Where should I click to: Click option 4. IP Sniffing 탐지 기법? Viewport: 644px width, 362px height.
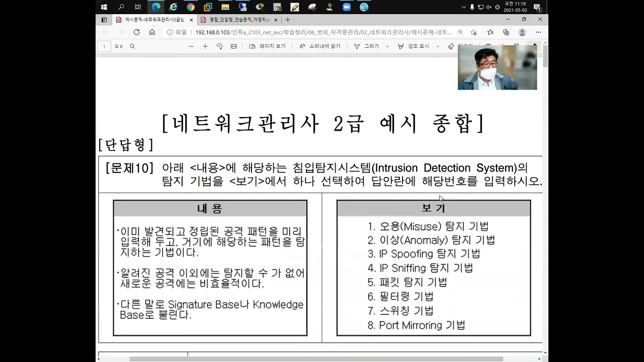[x=420, y=268]
